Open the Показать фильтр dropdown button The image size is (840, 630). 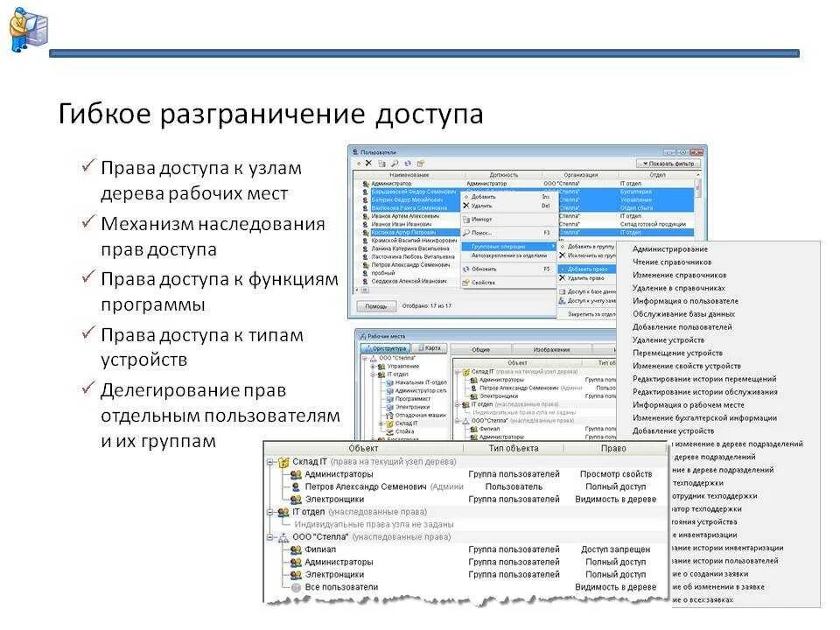tap(668, 164)
